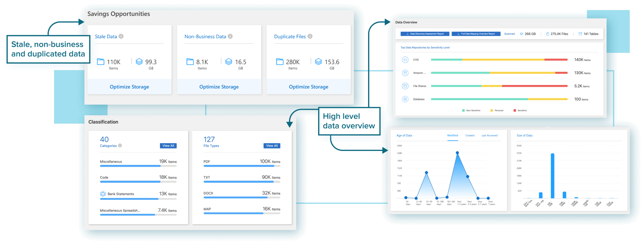This screenshot has height=244, width=644.
Task: View All file types in Classification
Action: click(272, 146)
